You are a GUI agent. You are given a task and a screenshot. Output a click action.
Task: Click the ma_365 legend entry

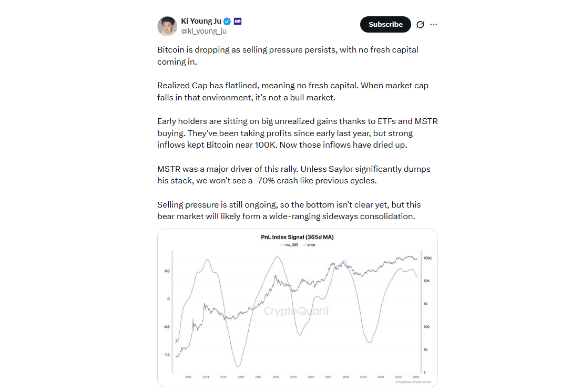pos(290,245)
